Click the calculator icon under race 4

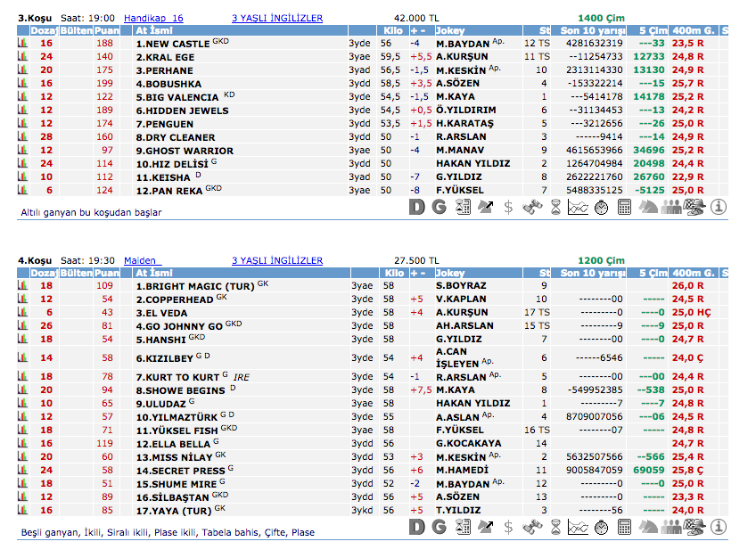625,527
